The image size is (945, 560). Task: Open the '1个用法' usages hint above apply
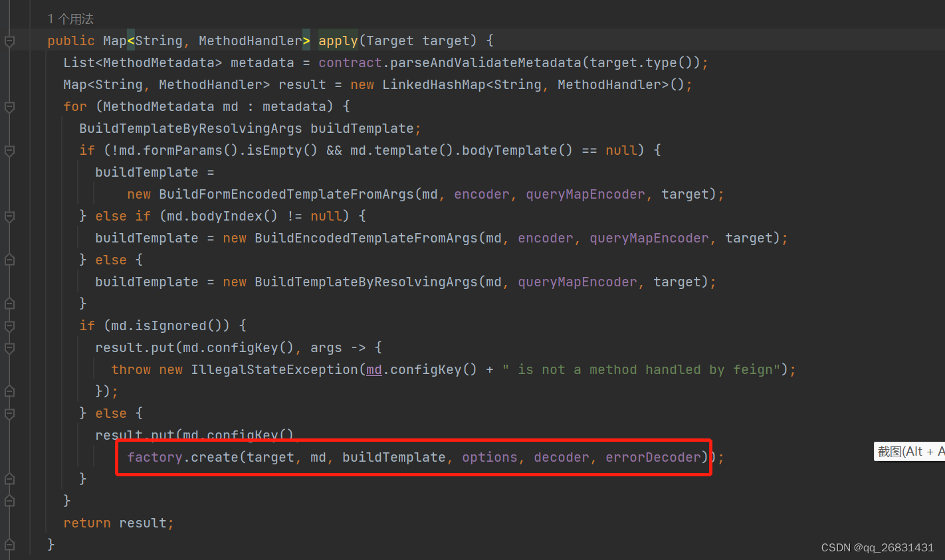[70, 19]
